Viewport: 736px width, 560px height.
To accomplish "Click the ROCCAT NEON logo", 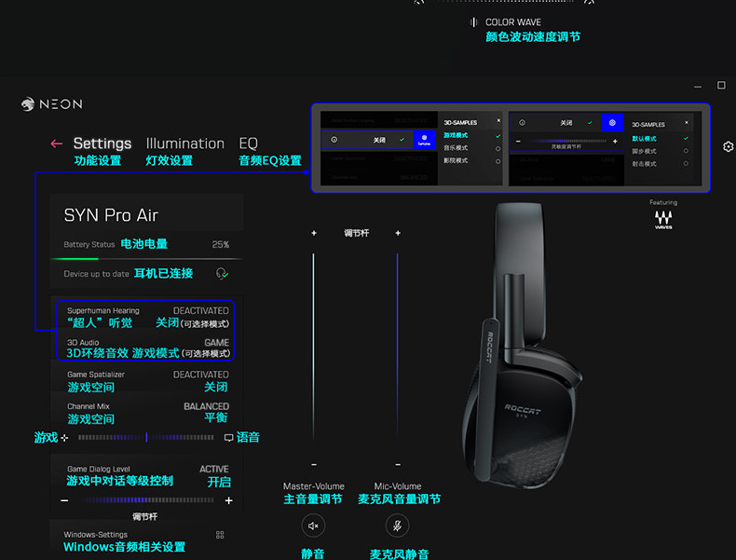I will coord(51,103).
